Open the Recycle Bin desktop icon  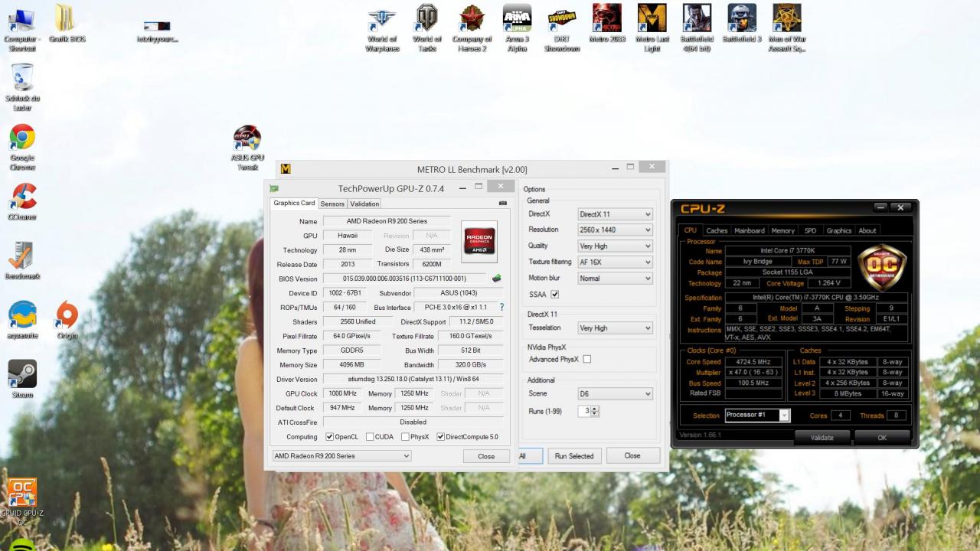[22, 86]
